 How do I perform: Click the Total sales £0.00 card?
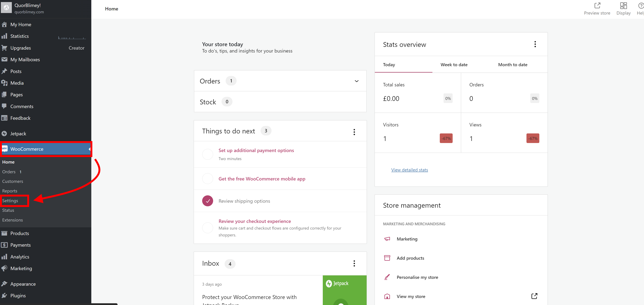[418, 93]
